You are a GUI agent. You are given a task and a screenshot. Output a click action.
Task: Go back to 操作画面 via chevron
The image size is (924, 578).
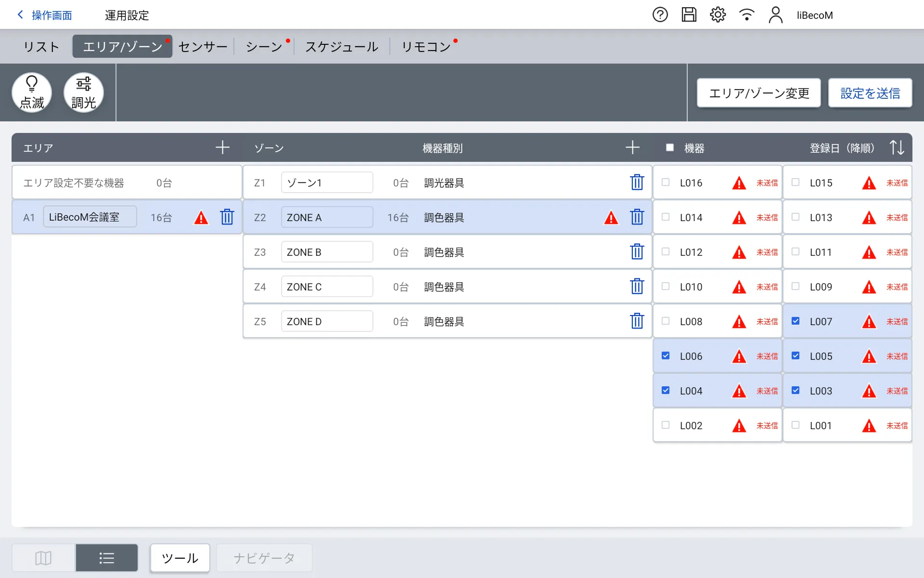[x=20, y=15]
